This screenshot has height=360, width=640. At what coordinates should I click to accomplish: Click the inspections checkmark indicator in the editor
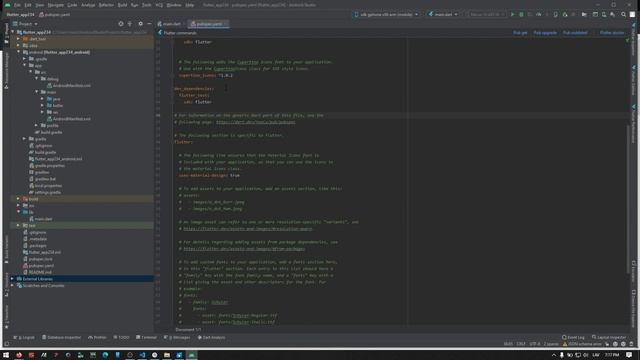(x=627, y=40)
